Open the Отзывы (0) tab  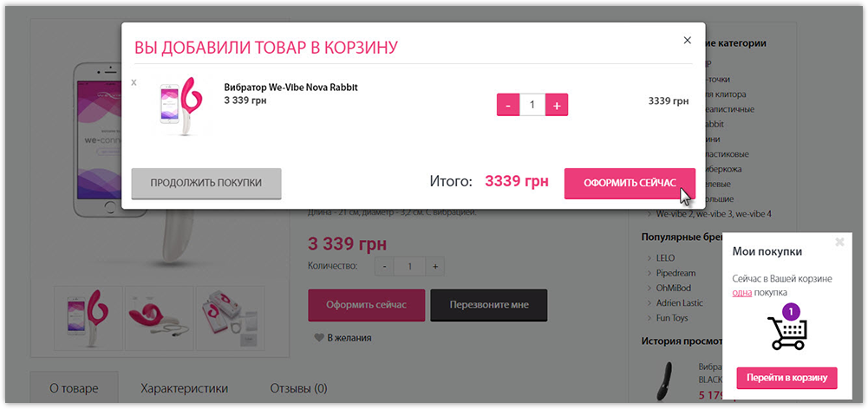click(298, 388)
